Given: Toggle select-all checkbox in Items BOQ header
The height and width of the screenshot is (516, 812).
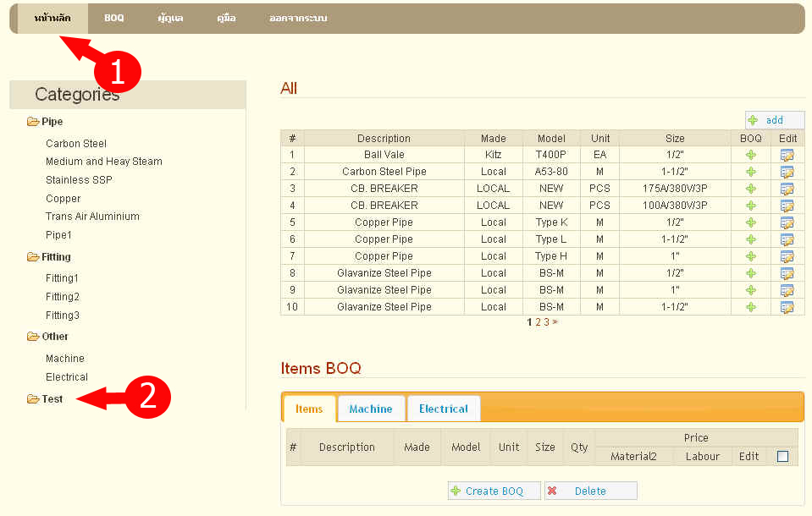Looking at the screenshot, I should 782,457.
